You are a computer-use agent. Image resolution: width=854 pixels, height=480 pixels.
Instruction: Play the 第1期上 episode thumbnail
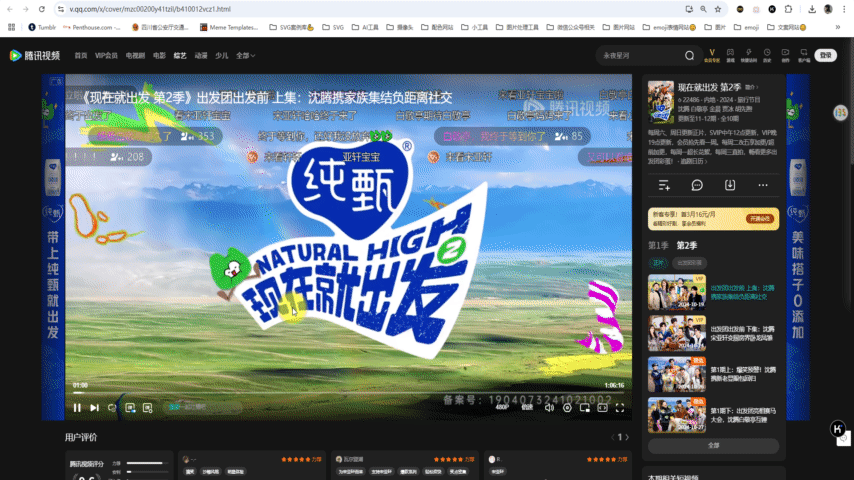(x=677, y=374)
